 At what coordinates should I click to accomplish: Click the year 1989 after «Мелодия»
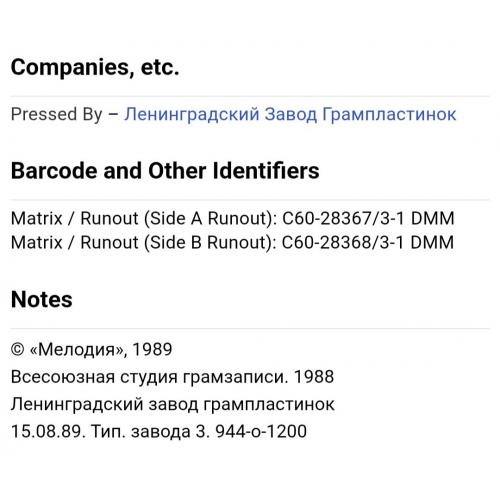coord(152,349)
